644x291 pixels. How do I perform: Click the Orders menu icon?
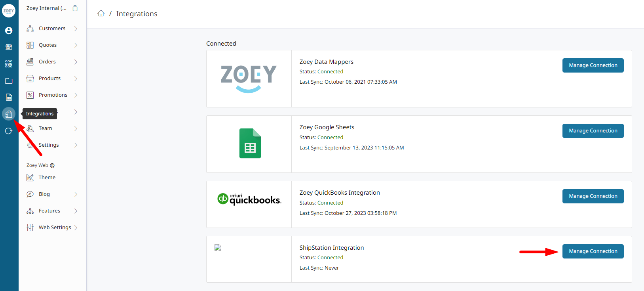click(30, 62)
